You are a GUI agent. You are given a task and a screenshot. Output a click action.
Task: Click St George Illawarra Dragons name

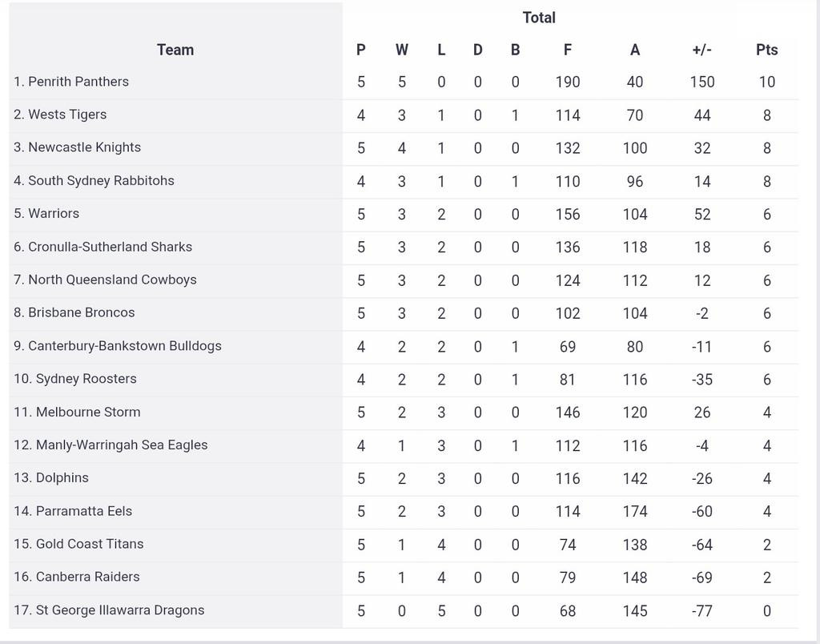coord(109,610)
